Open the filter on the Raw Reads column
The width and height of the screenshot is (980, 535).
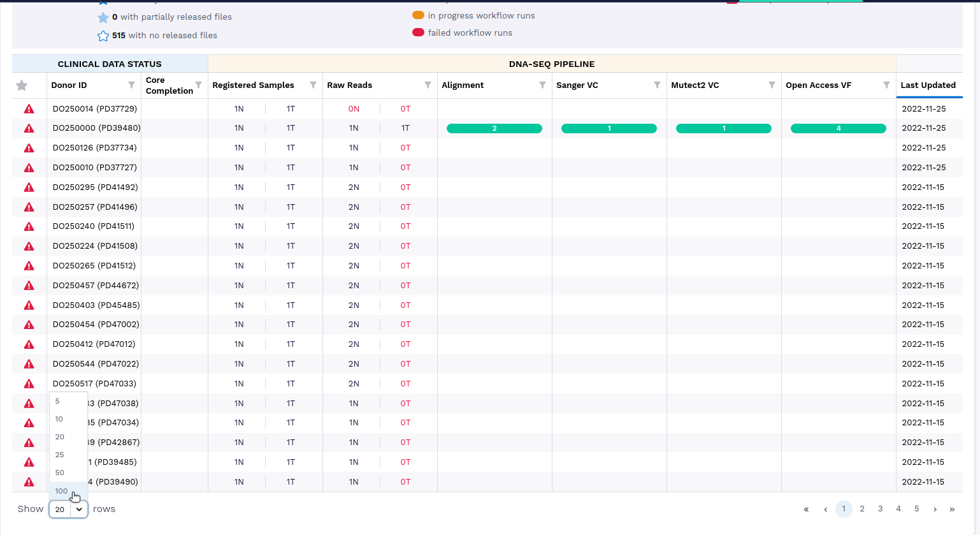[x=428, y=84]
